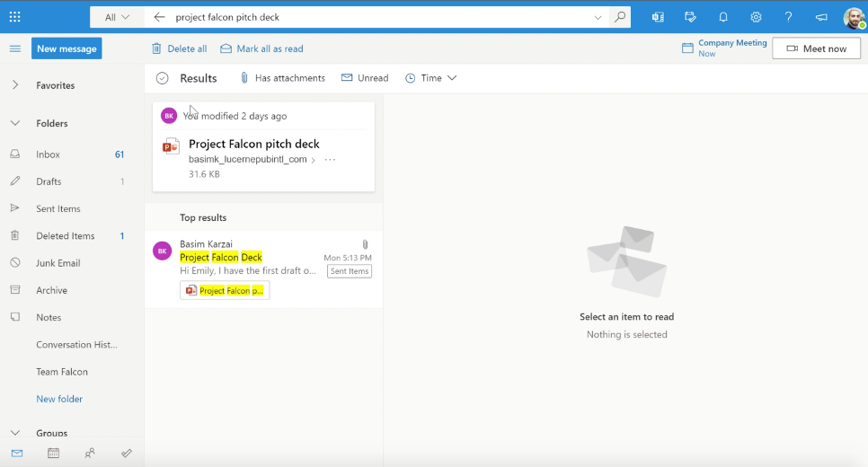868x467 pixels.
Task: Filter results by Has attachments
Action: [282, 78]
